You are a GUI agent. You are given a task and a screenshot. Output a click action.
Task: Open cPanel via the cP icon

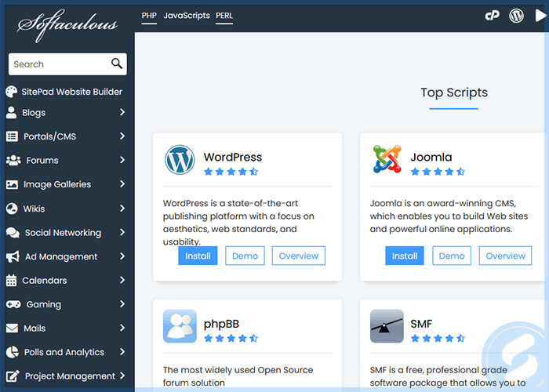[x=492, y=16]
